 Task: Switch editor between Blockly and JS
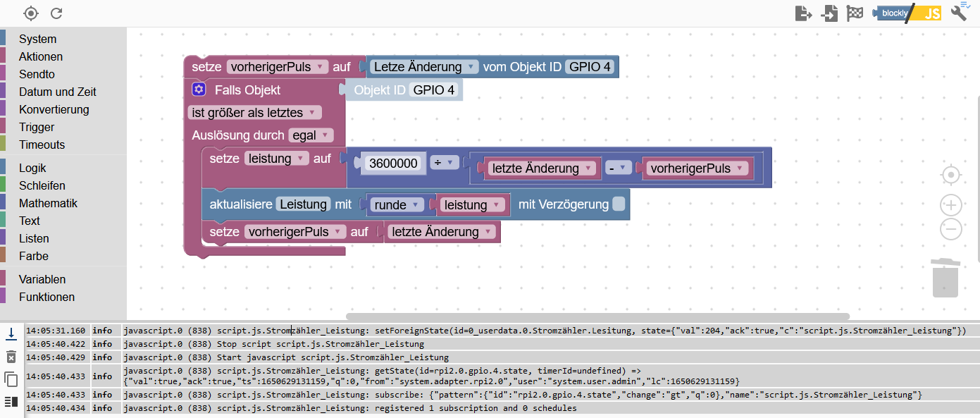907,13
